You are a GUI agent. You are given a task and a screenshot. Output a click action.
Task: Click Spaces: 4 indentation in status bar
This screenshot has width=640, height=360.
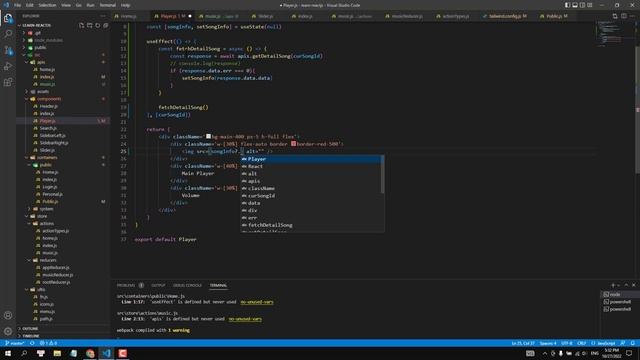[548, 343]
